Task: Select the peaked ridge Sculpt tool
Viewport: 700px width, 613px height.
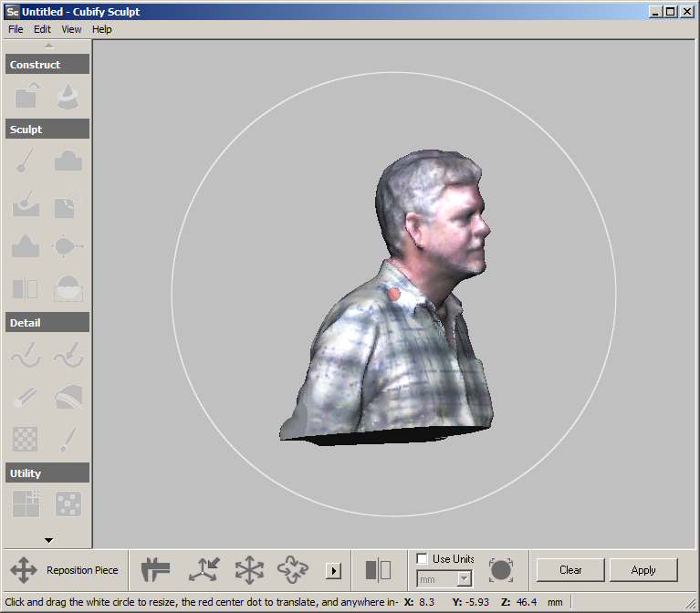Action: pos(26,245)
